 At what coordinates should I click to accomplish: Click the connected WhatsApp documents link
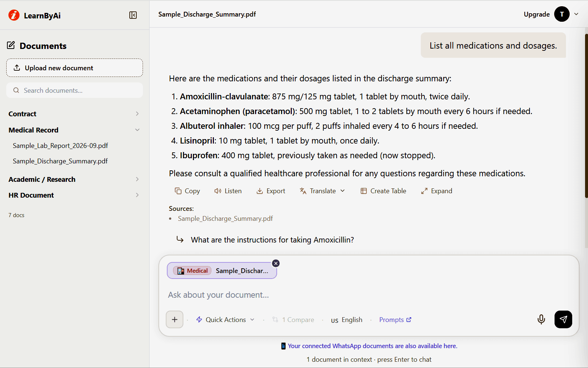tap(372, 346)
